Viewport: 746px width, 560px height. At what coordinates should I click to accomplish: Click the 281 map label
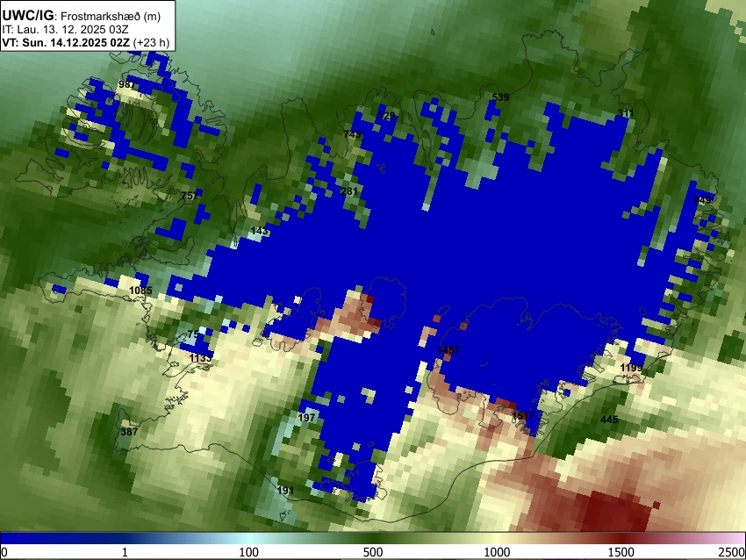(x=349, y=191)
